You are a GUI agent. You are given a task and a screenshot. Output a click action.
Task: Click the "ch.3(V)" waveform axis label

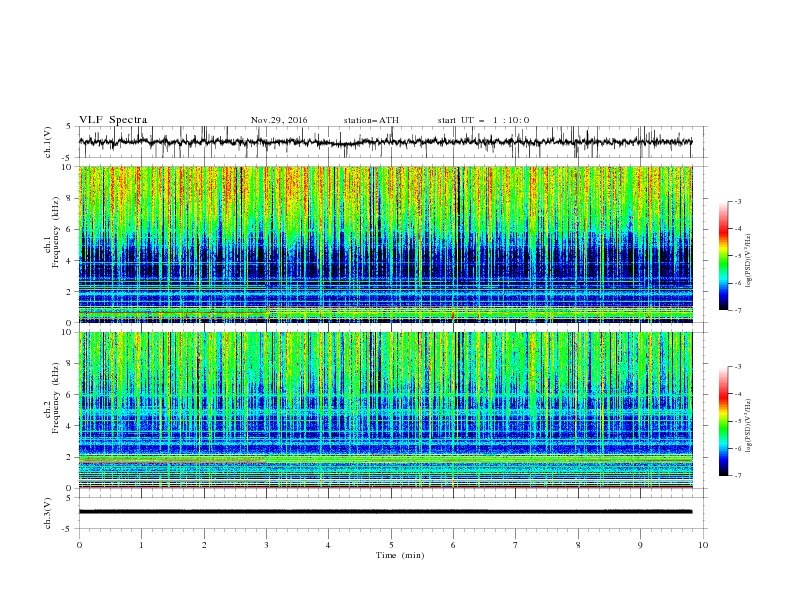(48, 513)
